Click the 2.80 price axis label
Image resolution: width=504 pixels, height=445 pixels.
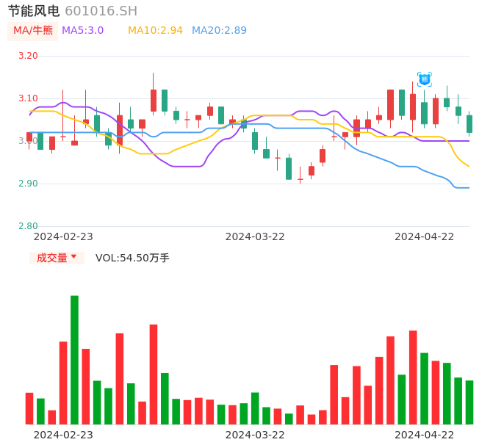click(x=28, y=226)
